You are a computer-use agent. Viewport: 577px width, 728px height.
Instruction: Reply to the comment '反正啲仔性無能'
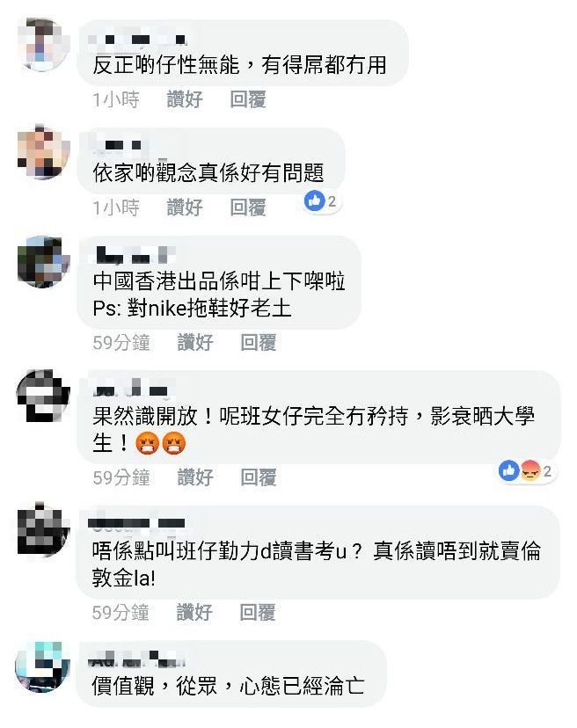point(248,99)
